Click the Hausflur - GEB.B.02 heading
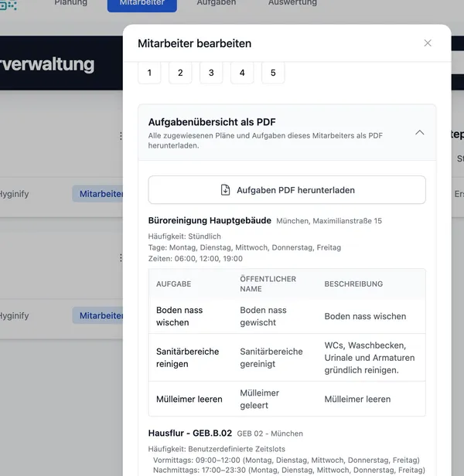The image size is (464, 476). (x=190, y=433)
